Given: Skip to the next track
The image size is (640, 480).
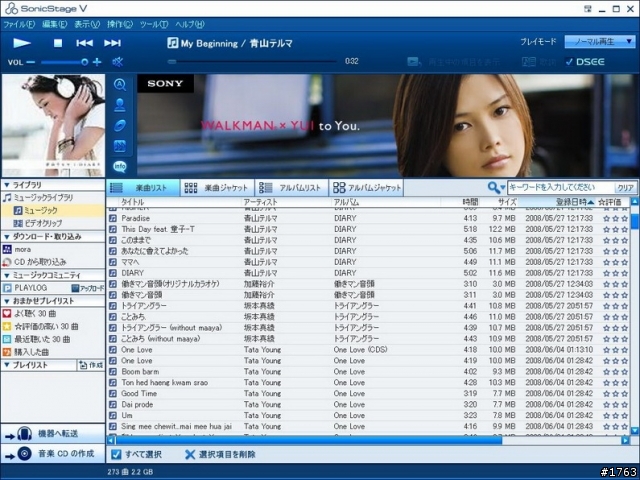Looking at the screenshot, I should coord(112,43).
